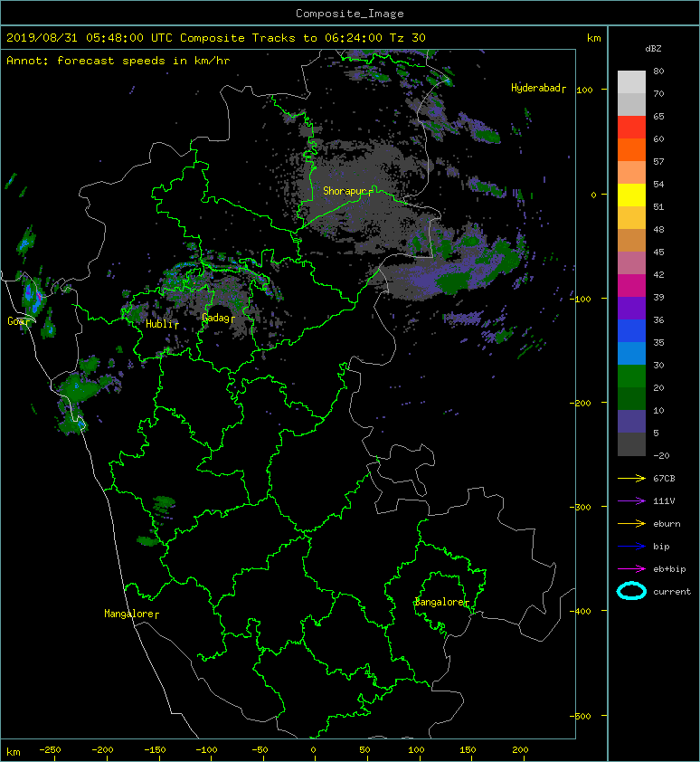Image resolution: width=700 pixels, height=762 pixels.
Task: Select the Goa city label
Action: point(18,321)
